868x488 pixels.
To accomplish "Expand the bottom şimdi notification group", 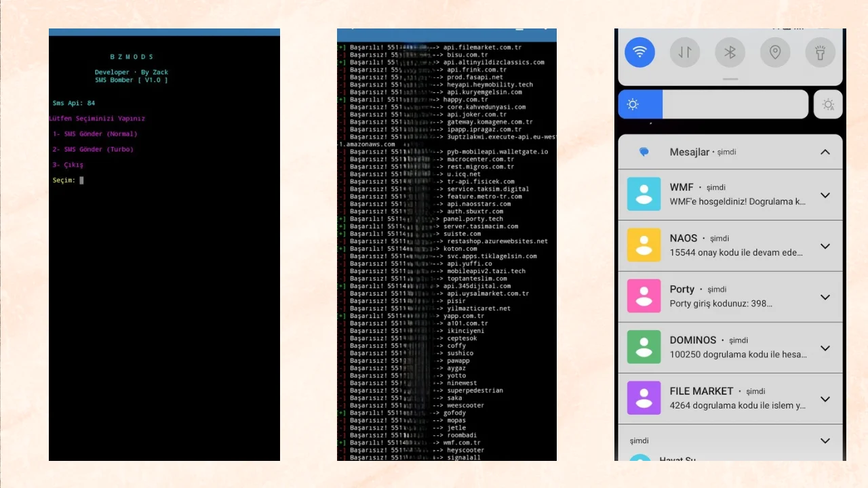I will point(825,441).
